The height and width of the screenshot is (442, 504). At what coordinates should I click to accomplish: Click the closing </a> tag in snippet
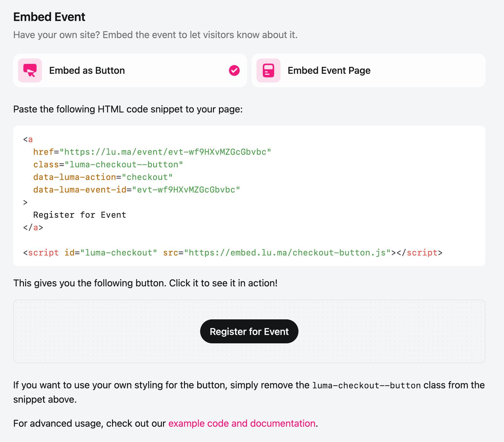[x=33, y=228]
